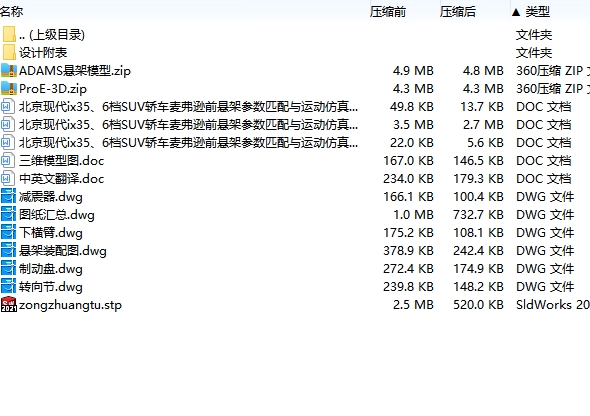Click the 167.0 KB size of 三维模型图.doc

(x=409, y=161)
